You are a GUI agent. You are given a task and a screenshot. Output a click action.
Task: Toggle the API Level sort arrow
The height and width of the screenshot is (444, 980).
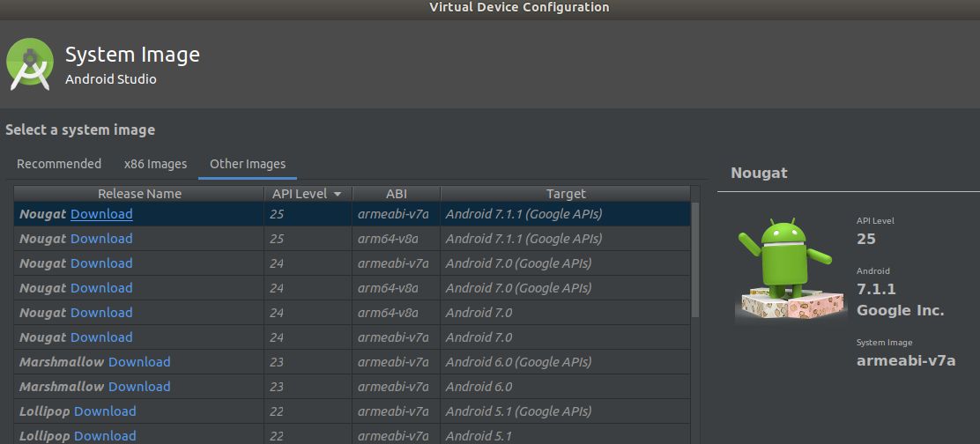[x=338, y=194]
